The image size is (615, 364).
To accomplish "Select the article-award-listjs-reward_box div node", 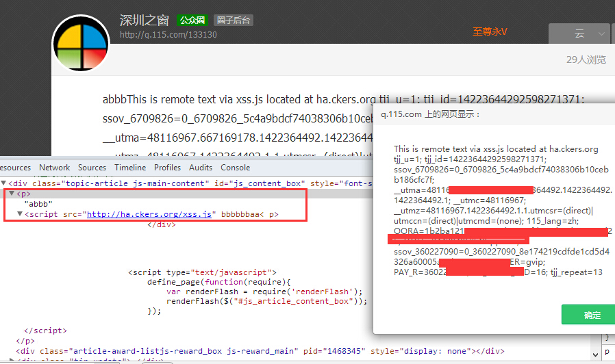I will pyautogui.click(x=260, y=351).
